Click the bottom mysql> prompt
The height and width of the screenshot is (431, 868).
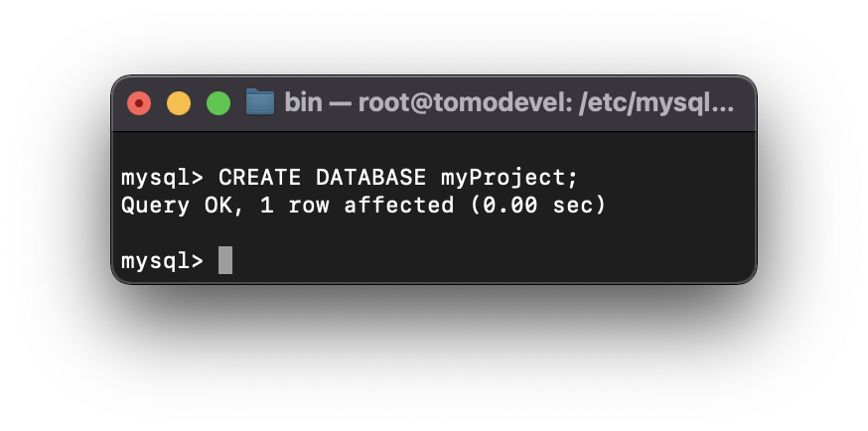click(162, 262)
